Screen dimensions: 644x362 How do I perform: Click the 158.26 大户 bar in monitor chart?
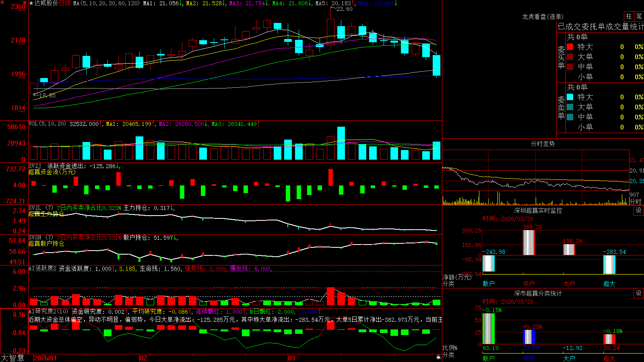click(x=569, y=250)
